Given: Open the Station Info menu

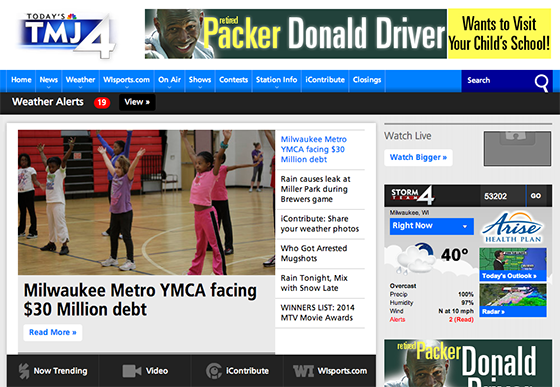Looking at the screenshot, I should click(x=276, y=80).
